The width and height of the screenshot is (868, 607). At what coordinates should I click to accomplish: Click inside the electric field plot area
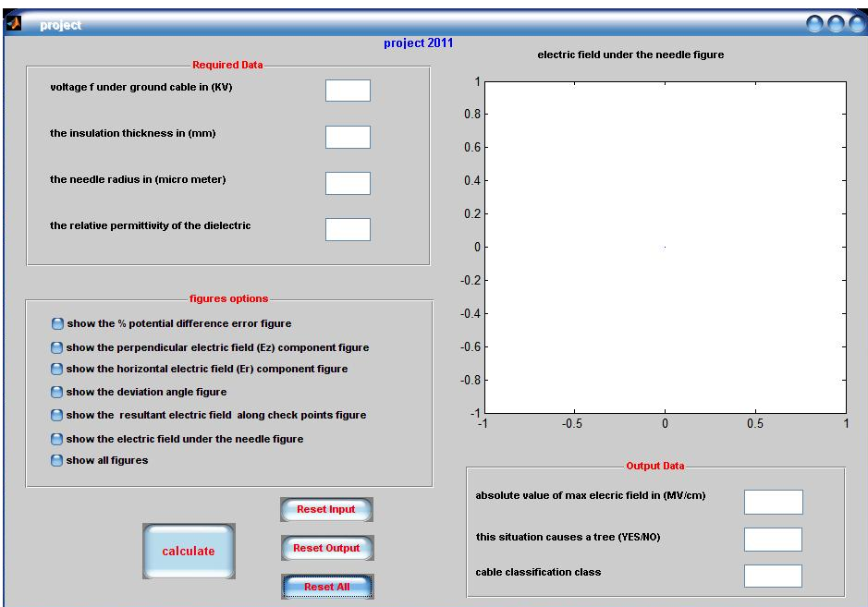coord(664,247)
